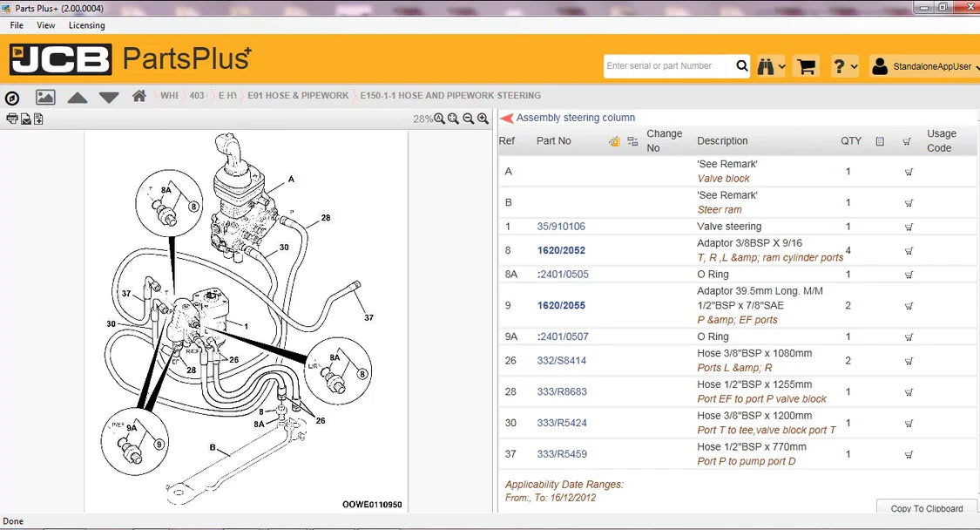Click the print diagram icon
Screen dimensions: 980x530
[x=11, y=119]
